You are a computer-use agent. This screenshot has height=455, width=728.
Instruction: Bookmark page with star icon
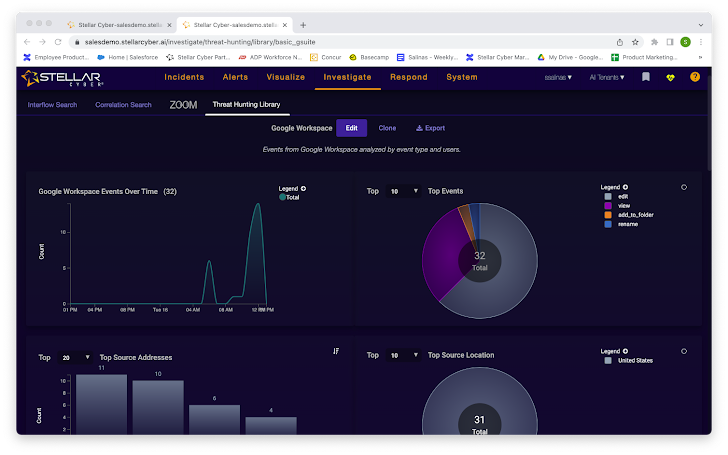[x=635, y=42]
